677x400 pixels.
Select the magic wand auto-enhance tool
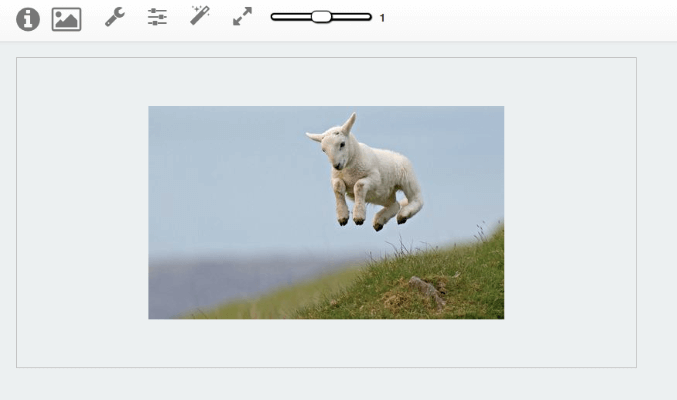click(x=200, y=16)
